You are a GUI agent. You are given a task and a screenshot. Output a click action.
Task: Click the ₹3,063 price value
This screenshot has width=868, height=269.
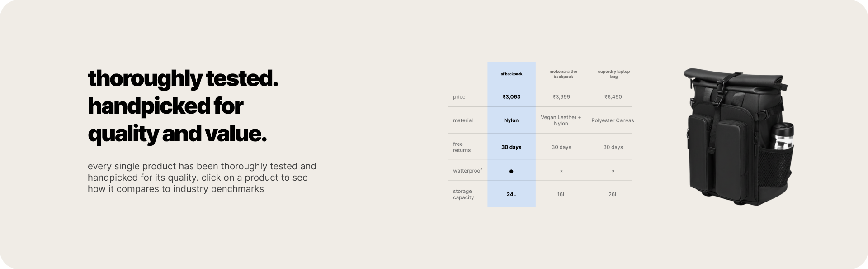click(x=511, y=97)
